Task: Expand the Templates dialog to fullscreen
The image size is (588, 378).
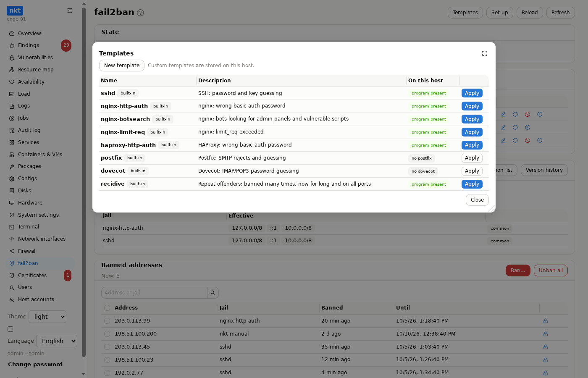Action: point(485,53)
